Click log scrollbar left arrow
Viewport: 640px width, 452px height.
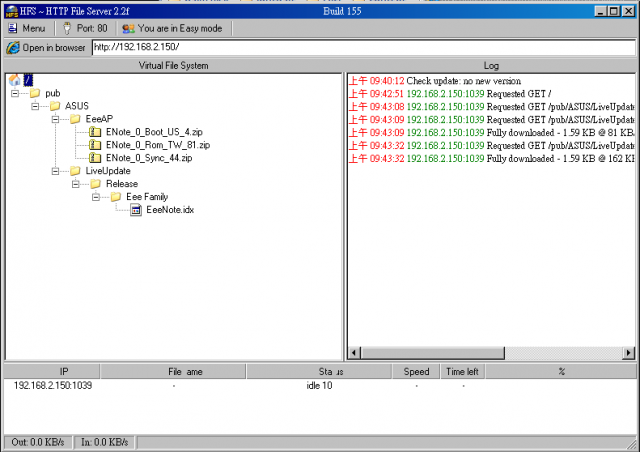point(354,353)
